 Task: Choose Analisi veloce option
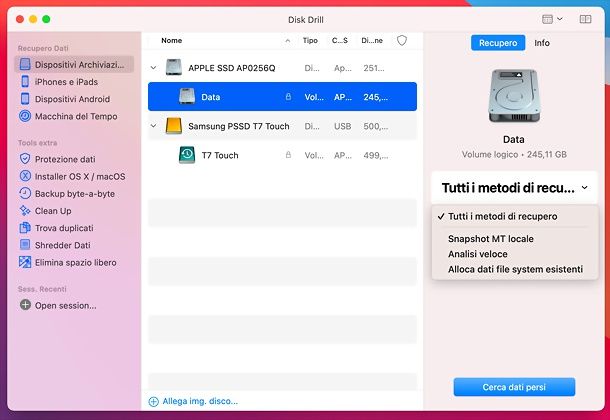(478, 254)
